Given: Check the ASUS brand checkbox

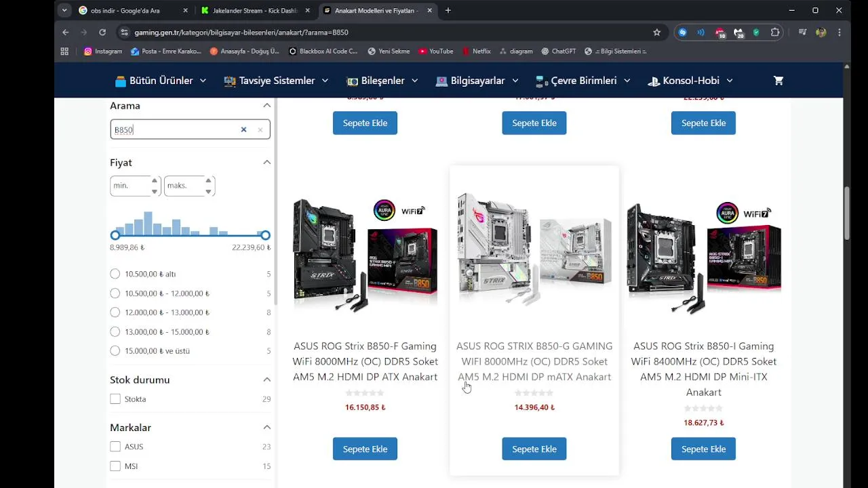Looking at the screenshot, I should pos(115,447).
